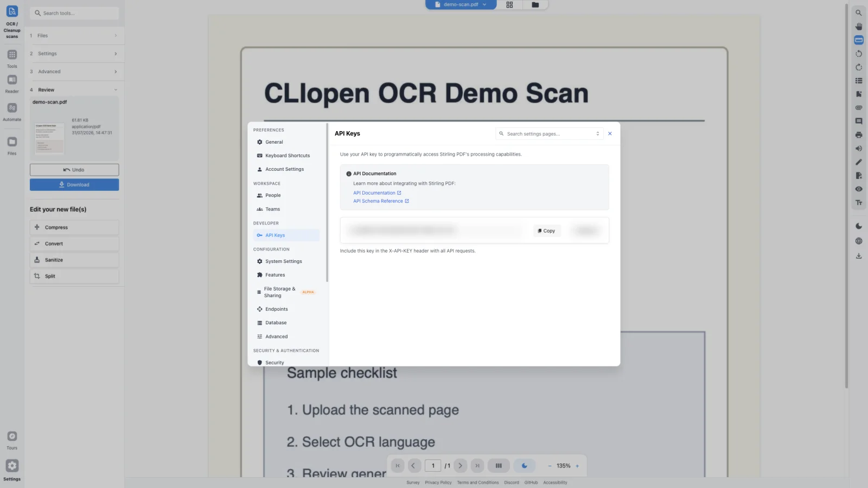Image resolution: width=868 pixels, height=488 pixels.
Task: Open the Automate icon in left rail
Action: click(x=12, y=108)
